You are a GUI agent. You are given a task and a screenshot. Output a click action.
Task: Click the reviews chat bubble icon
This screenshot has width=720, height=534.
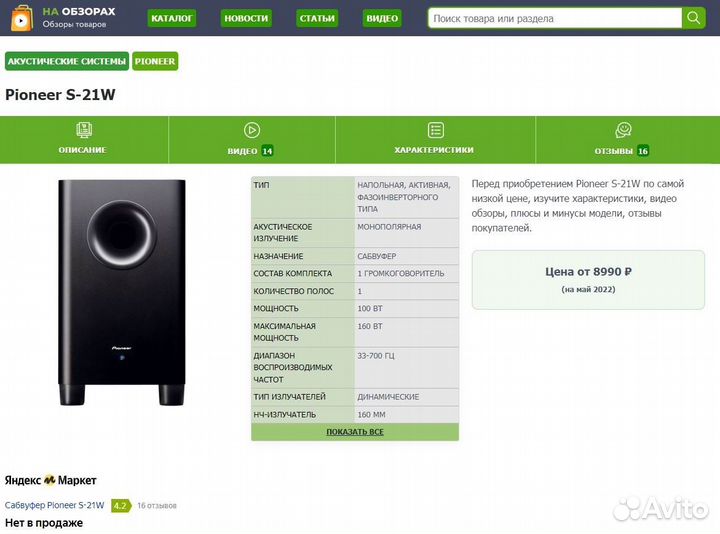(x=623, y=130)
